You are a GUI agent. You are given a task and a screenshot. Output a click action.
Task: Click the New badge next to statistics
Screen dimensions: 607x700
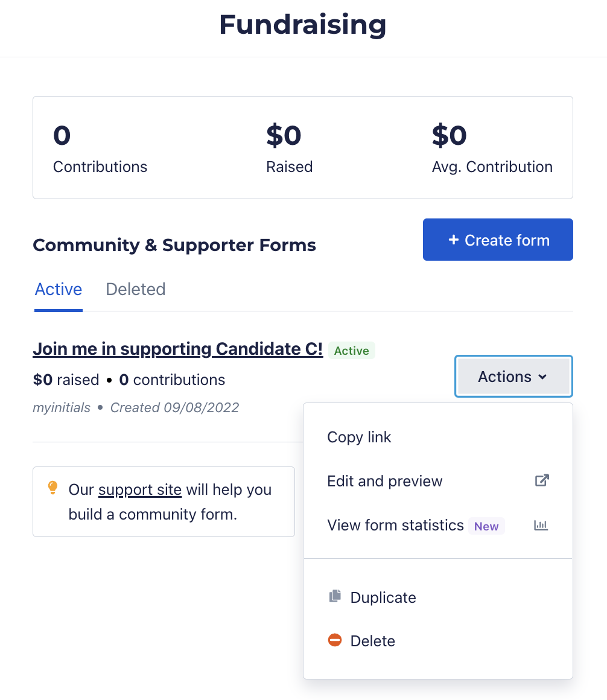pyautogui.click(x=486, y=526)
